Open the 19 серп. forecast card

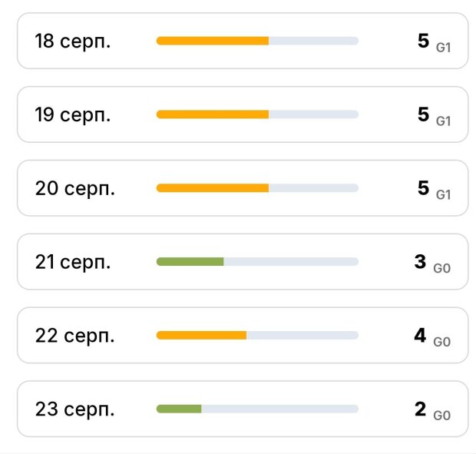243,114
